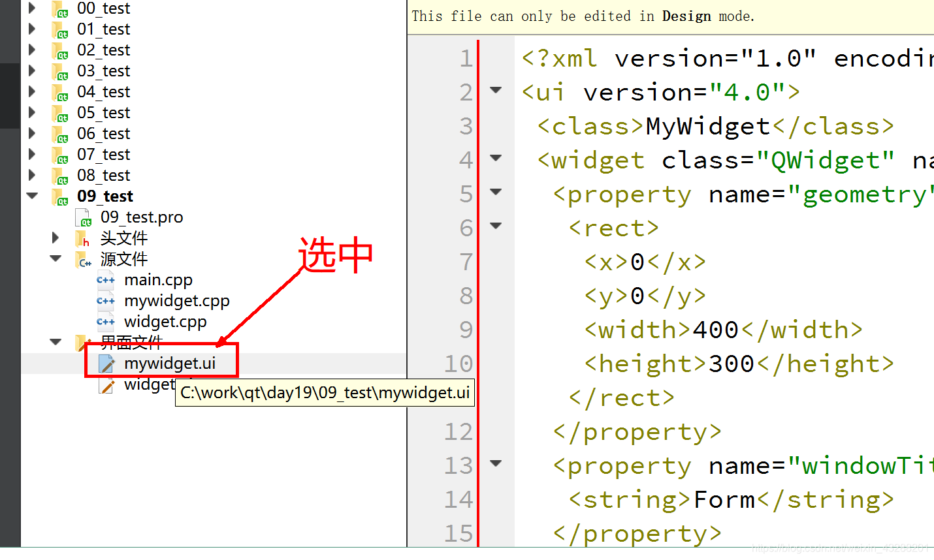
Task: Click the 09_test.pro file icon
Action: (84, 217)
